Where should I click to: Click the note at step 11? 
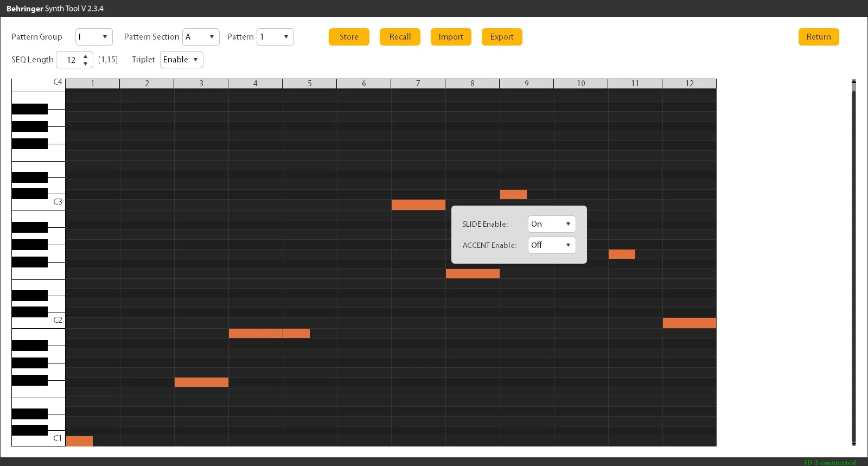(x=622, y=254)
